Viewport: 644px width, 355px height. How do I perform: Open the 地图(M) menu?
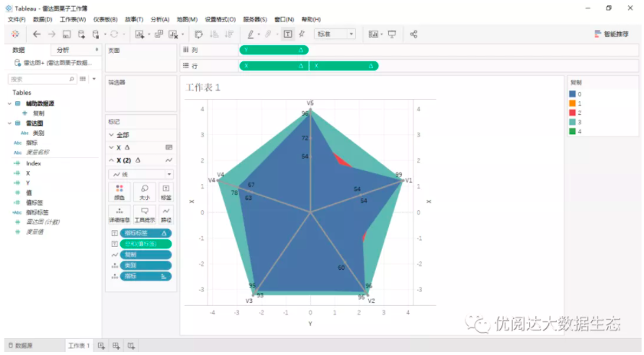pos(187,19)
